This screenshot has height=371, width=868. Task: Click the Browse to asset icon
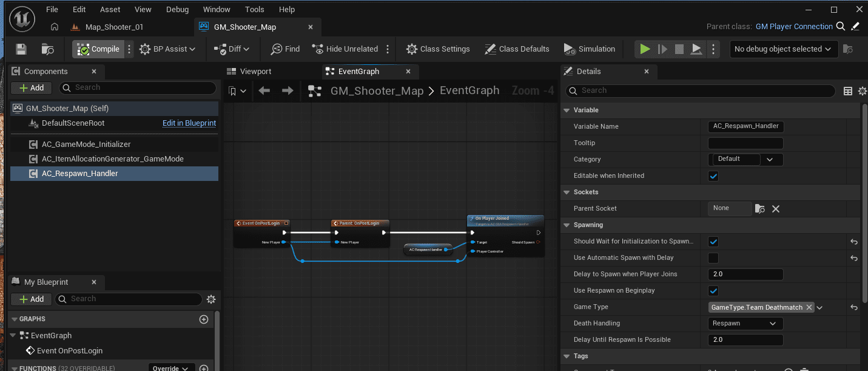coord(48,49)
